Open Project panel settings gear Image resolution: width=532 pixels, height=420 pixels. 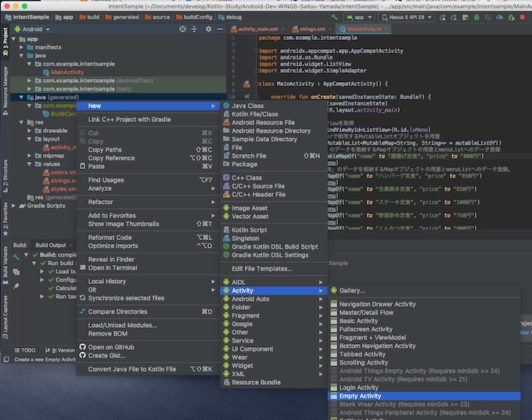coord(208,29)
